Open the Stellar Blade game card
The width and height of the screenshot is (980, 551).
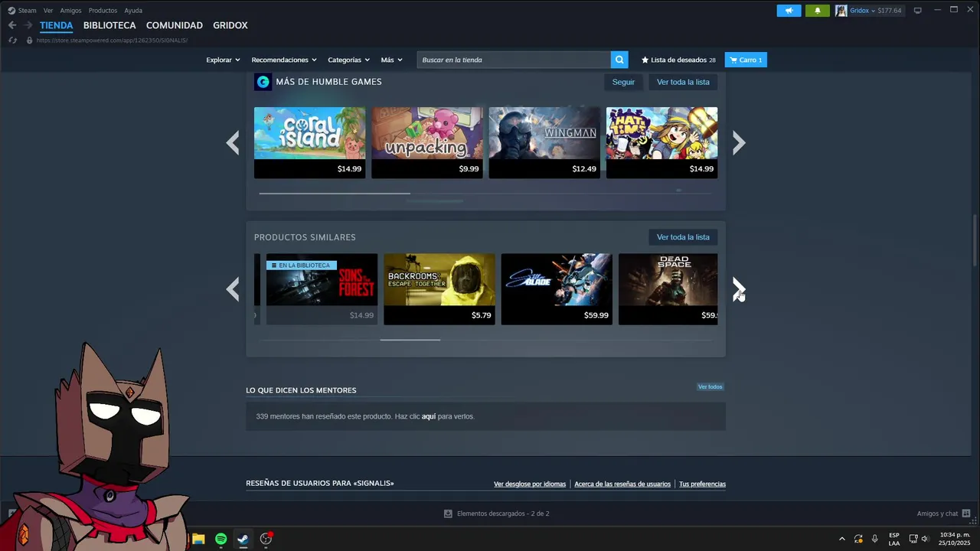tap(557, 289)
